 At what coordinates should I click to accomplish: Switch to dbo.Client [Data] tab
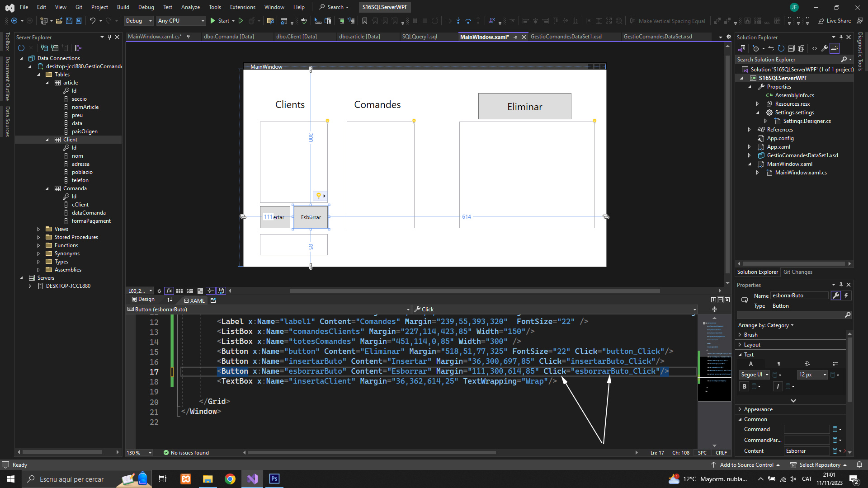tap(296, 37)
